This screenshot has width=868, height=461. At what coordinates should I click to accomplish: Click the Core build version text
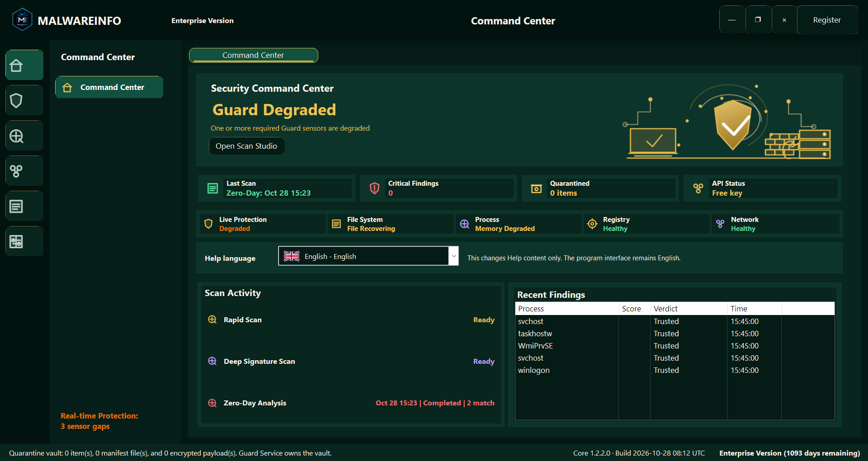click(639, 453)
